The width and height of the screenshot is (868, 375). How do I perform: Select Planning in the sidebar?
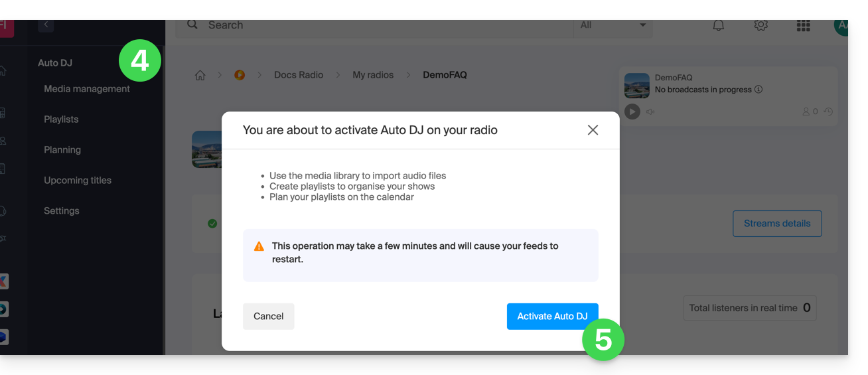[62, 150]
